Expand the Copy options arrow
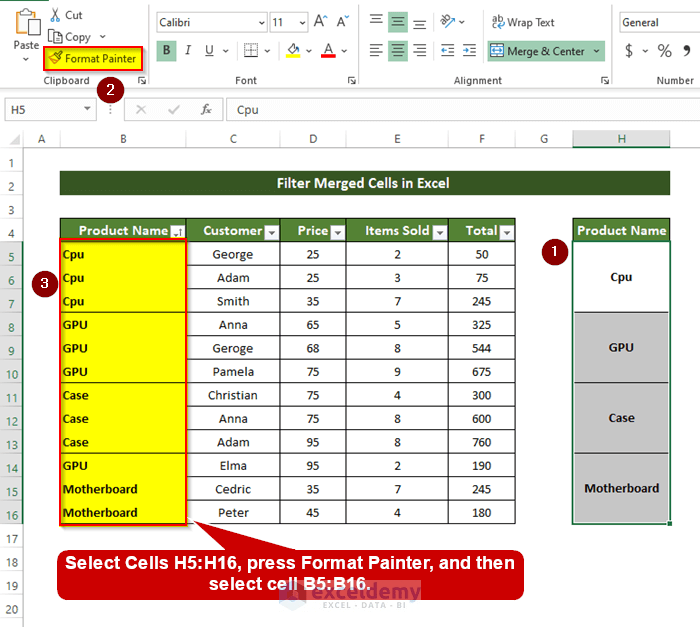The image size is (700, 627). (x=103, y=37)
